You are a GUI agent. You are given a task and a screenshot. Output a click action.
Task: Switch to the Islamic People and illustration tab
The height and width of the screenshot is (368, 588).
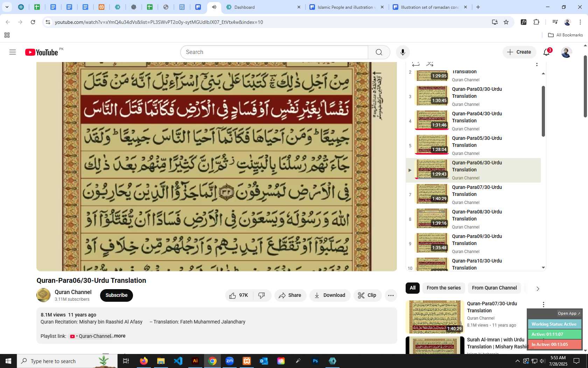pyautogui.click(x=347, y=7)
